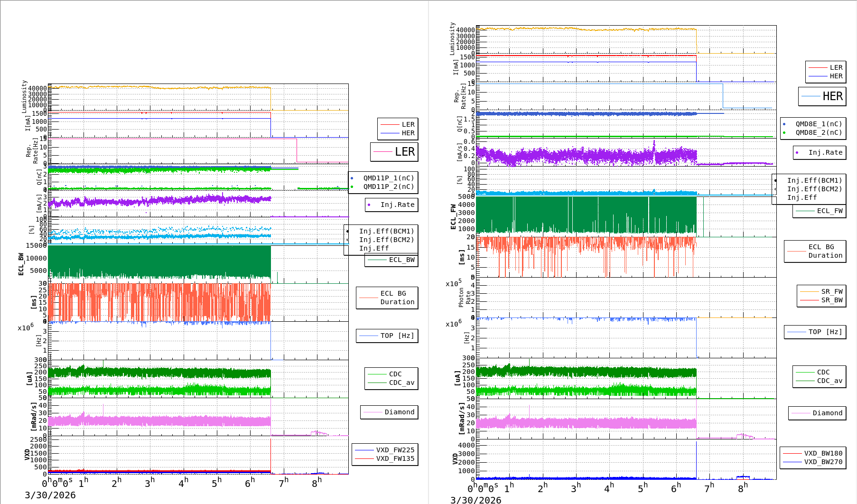Screen dimensions: 857x504
Task: Click the large LER label box in left plot
Action: (394, 152)
